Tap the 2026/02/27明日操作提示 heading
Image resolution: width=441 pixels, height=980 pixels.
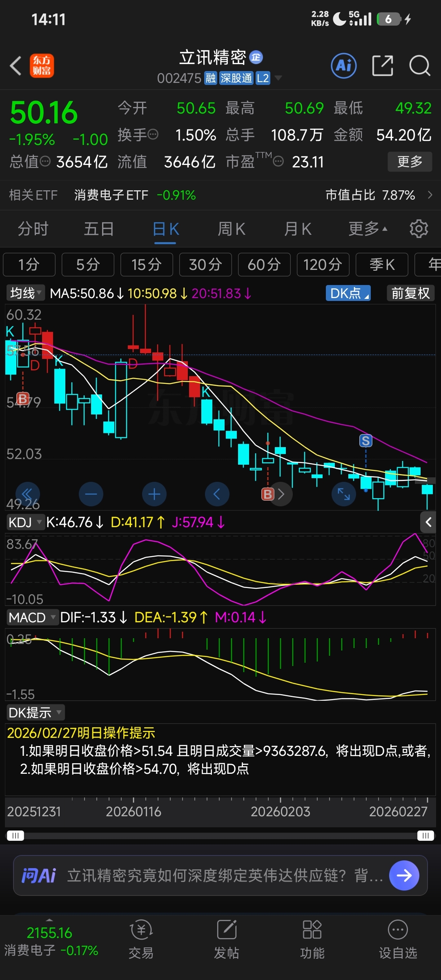pos(81,733)
